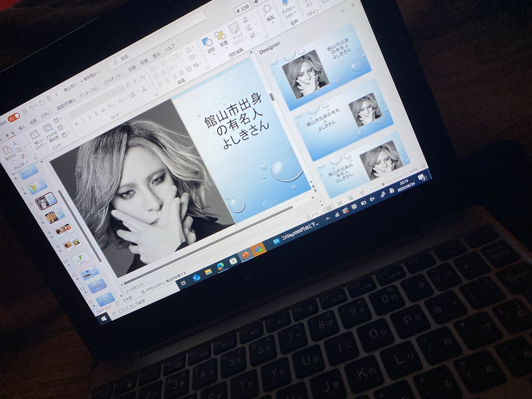The height and width of the screenshot is (399, 532).
Task: Collapse the Designer pane options chevron
Action: pos(342,10)
